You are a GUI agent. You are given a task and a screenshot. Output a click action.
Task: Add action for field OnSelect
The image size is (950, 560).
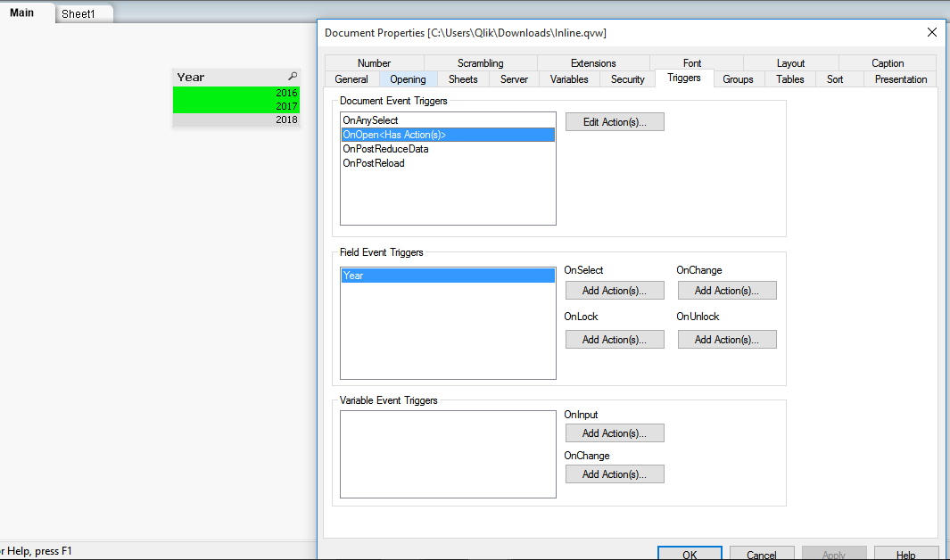pos(615,291)
